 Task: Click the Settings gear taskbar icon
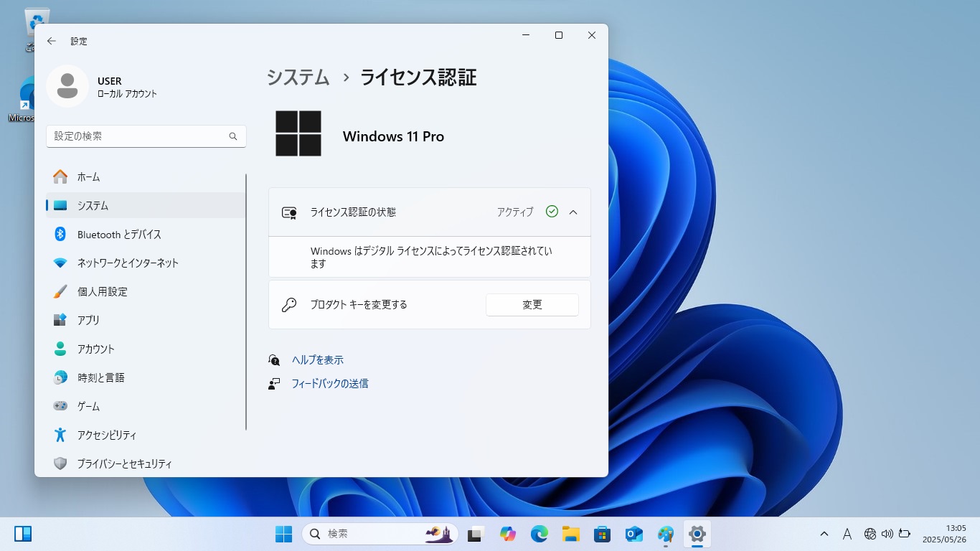pyautogui.click(x=697, y=534)
